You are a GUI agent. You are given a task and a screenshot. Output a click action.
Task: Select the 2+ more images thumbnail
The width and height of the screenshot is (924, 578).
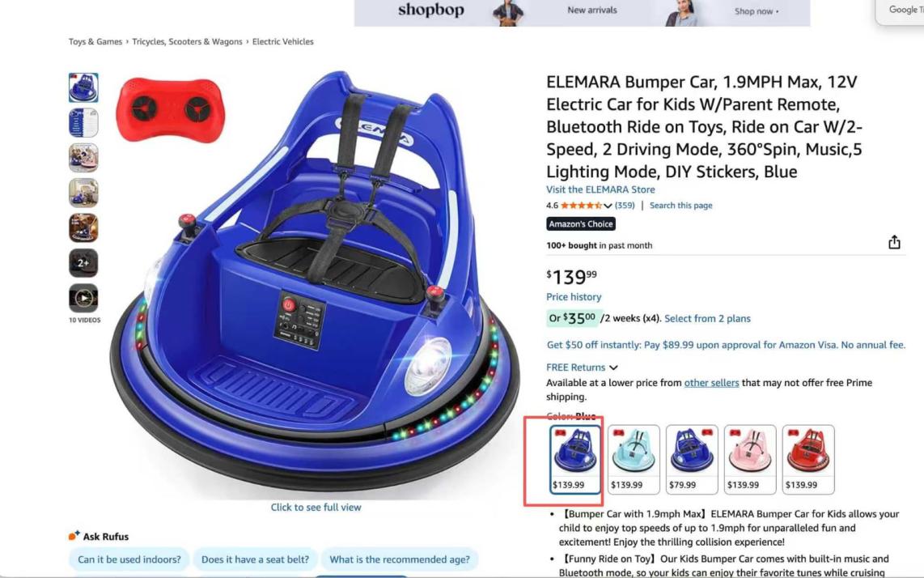pos(83,263)
